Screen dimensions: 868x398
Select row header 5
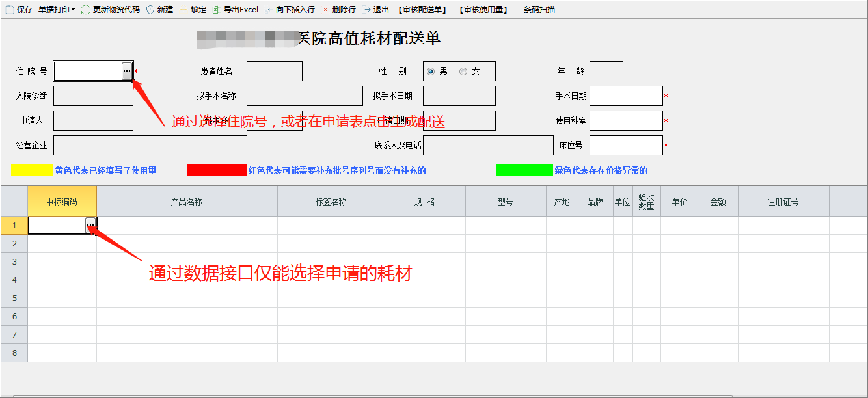(x=14, y=298)
